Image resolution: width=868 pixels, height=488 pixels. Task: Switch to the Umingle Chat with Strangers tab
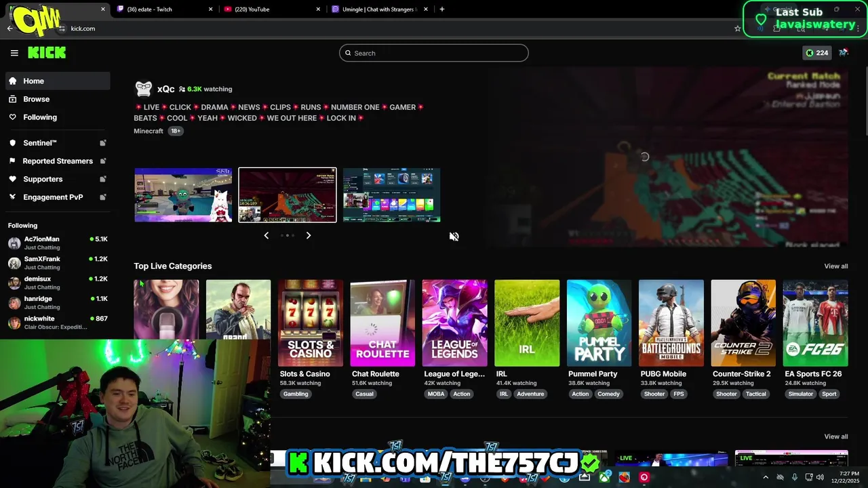coord(380,9)
